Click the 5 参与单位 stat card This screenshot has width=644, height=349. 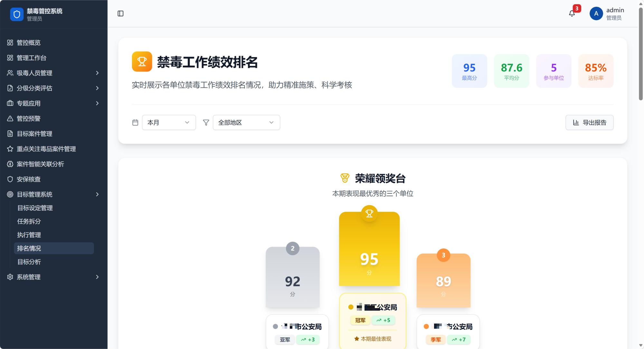pos(554,71)
